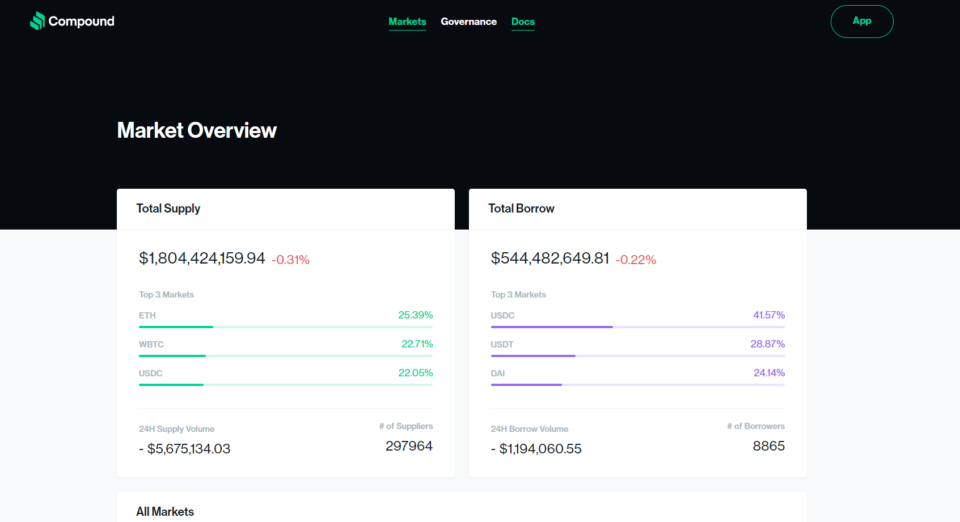Click the ETH green supply progress bar

click(176, 327)
